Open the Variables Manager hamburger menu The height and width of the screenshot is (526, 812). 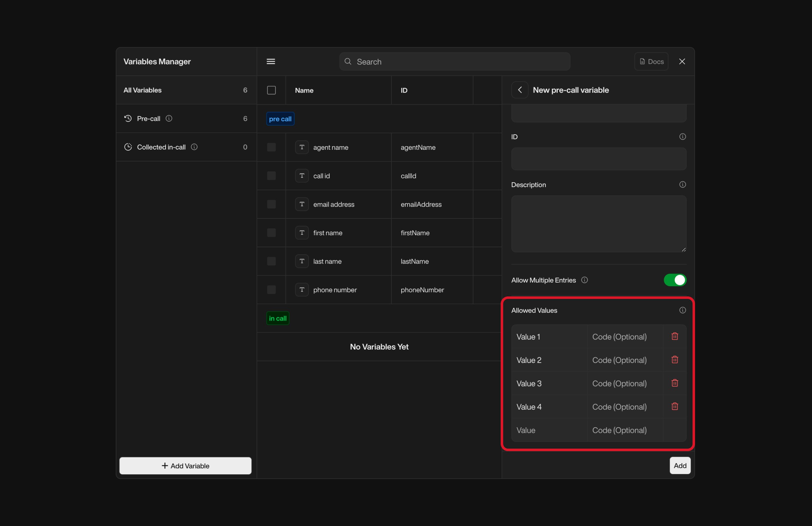(x=270, y=61)
